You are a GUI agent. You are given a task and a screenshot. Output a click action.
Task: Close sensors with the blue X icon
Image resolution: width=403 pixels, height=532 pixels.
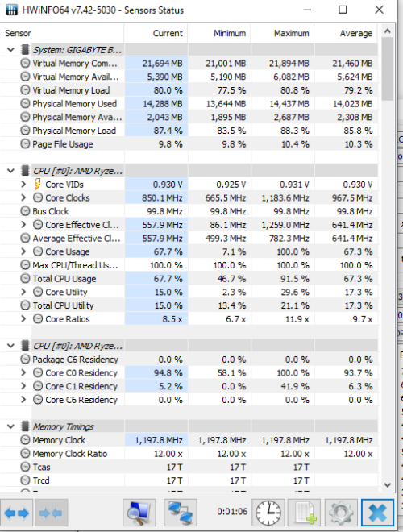pyautogui.click(x=377, y=513)
